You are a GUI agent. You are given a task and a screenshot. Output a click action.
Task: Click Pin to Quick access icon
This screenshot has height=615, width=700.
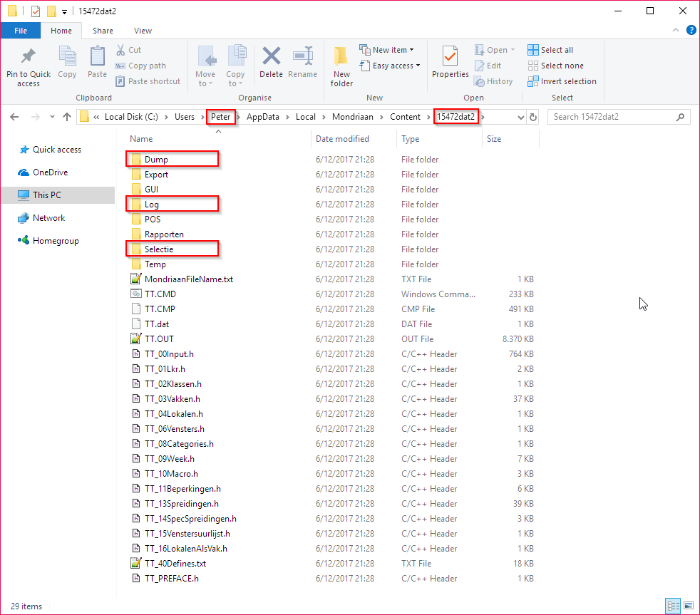(x=28, y=57)
